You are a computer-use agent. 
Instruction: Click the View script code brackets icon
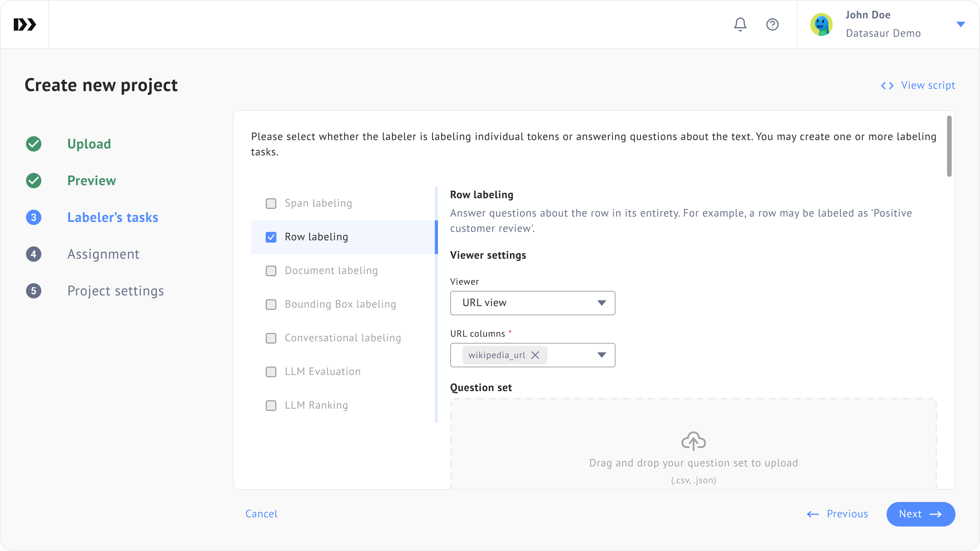coord(887,85)
